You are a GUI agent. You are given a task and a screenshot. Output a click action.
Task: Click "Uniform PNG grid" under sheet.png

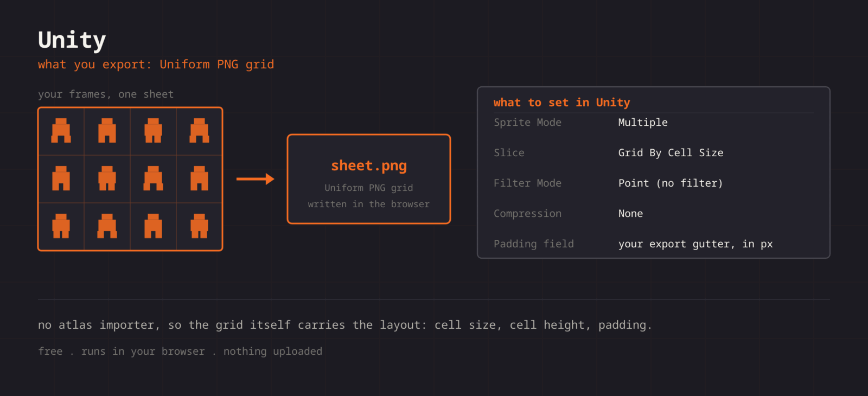coord(369,188)
